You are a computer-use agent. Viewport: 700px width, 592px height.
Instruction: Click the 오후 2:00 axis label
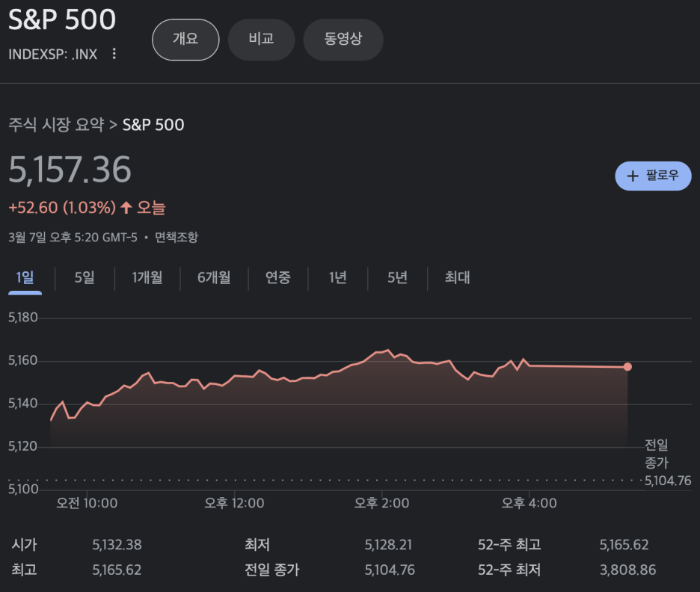coord(381,503)
